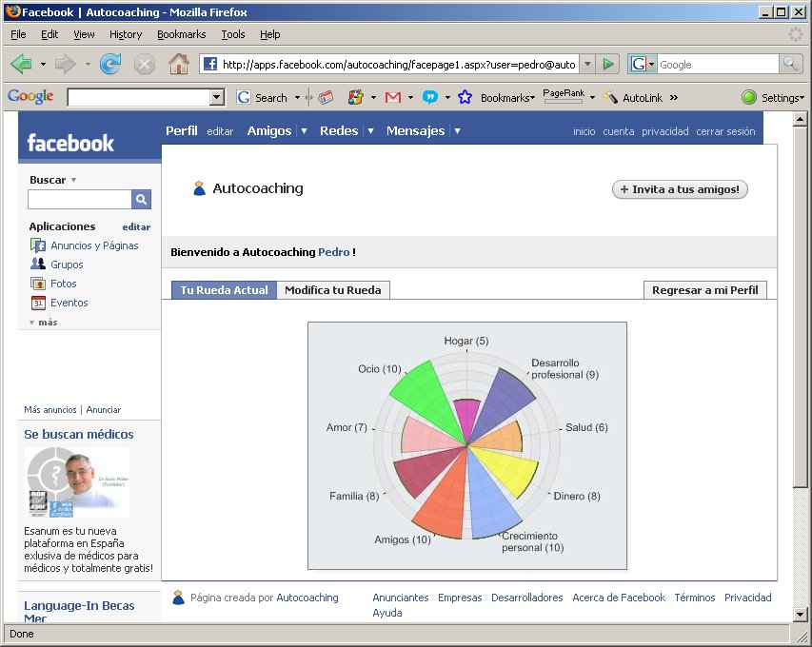Click Desarrolladores footer link
Screen dimensions: 812x647
pos(526,598)
